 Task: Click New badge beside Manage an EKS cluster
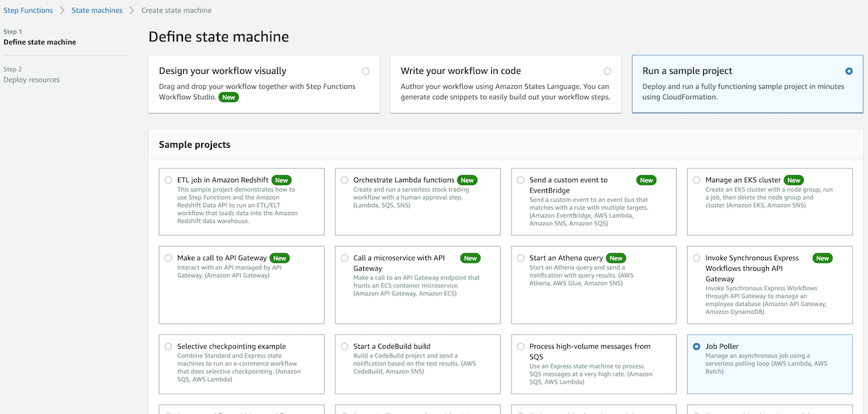point(793,180)
